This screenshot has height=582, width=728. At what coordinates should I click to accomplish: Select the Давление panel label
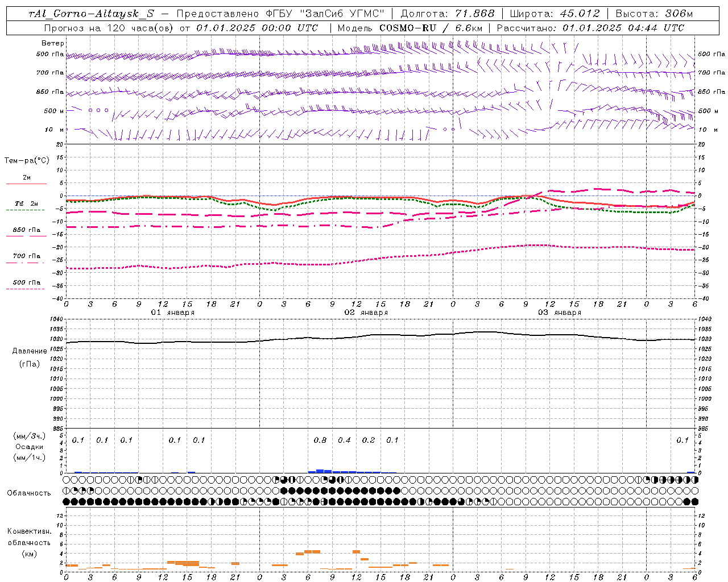coord(30,351)
